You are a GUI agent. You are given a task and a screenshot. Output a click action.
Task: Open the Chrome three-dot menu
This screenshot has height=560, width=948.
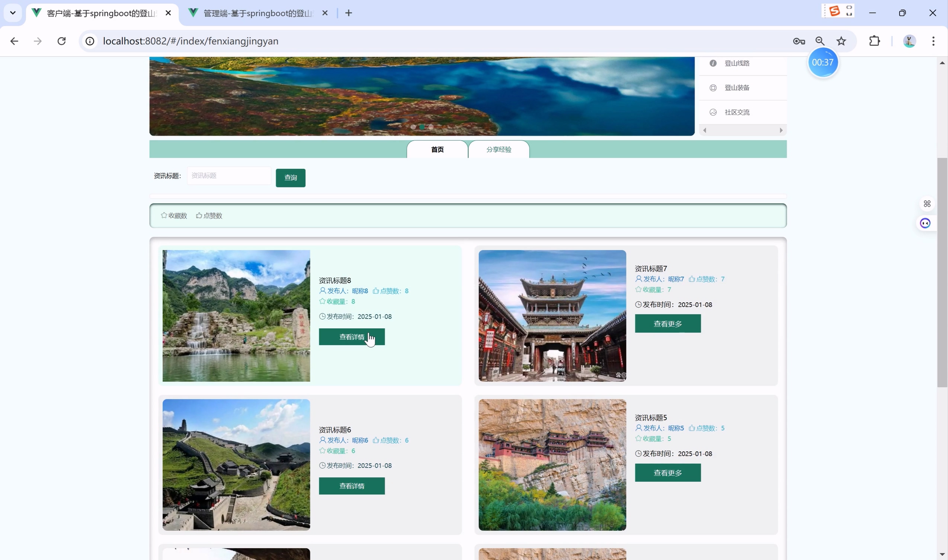coord(933,41)
